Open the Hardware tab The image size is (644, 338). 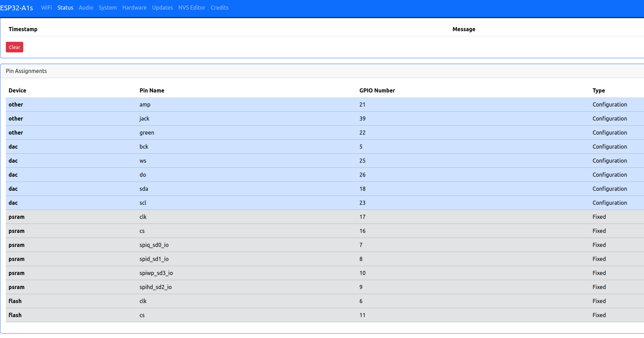coord(134,8)
